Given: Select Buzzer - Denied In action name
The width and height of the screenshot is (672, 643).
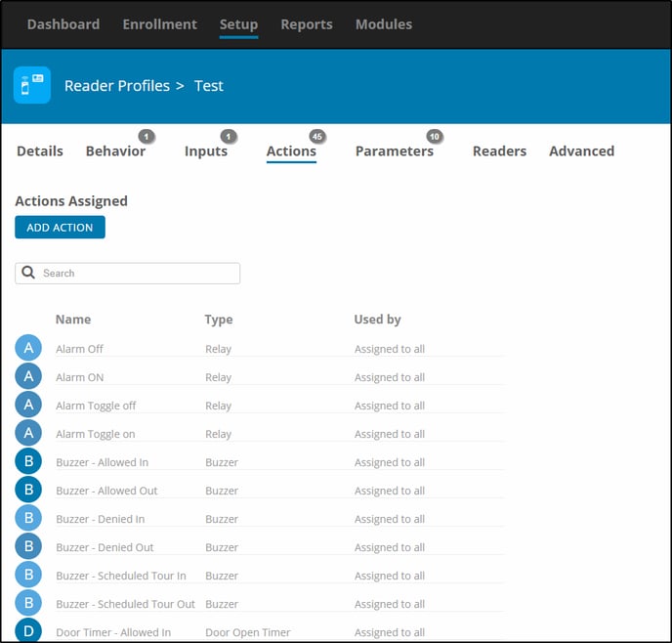Looking at the screenshot, I should pos(101,519).
